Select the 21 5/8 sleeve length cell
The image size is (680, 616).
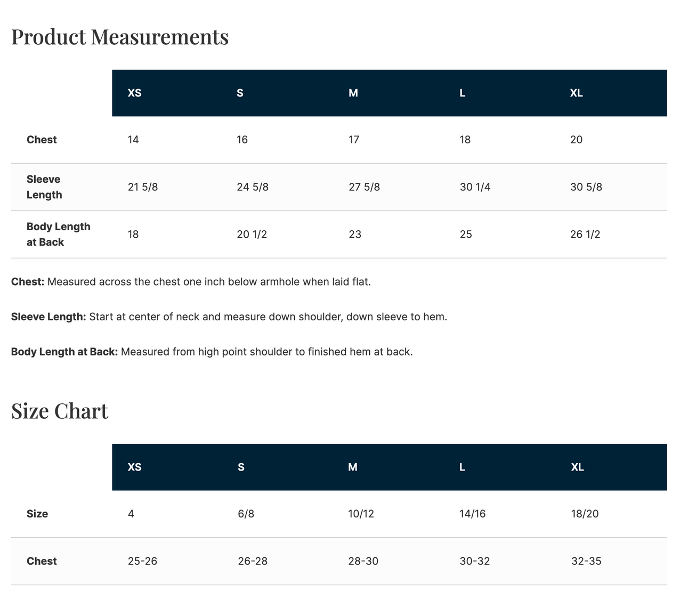click(x=143, y=187)
